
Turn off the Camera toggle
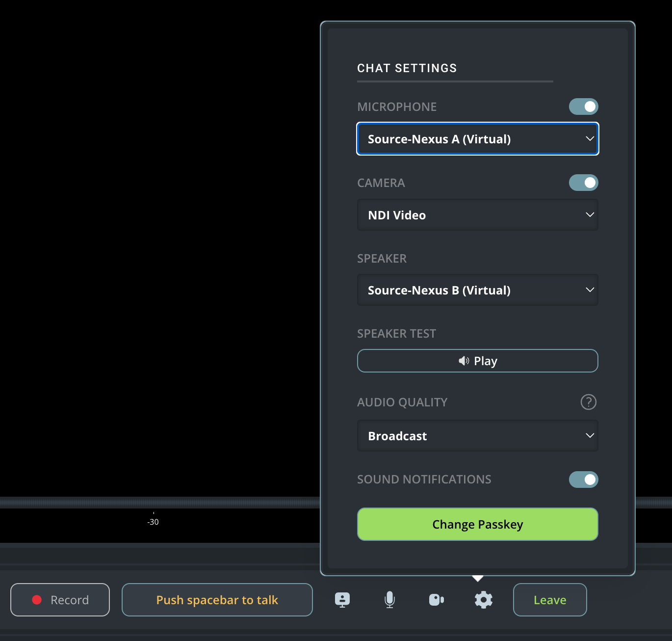[x=583, y=183]
